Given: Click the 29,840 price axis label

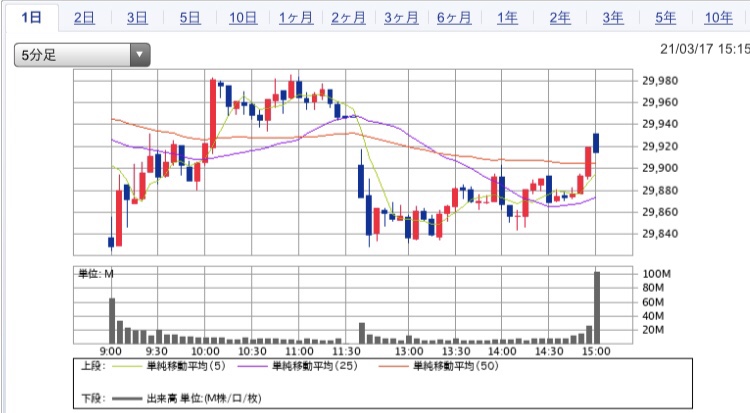Looking at the screenshot, I should coord(660,234).
